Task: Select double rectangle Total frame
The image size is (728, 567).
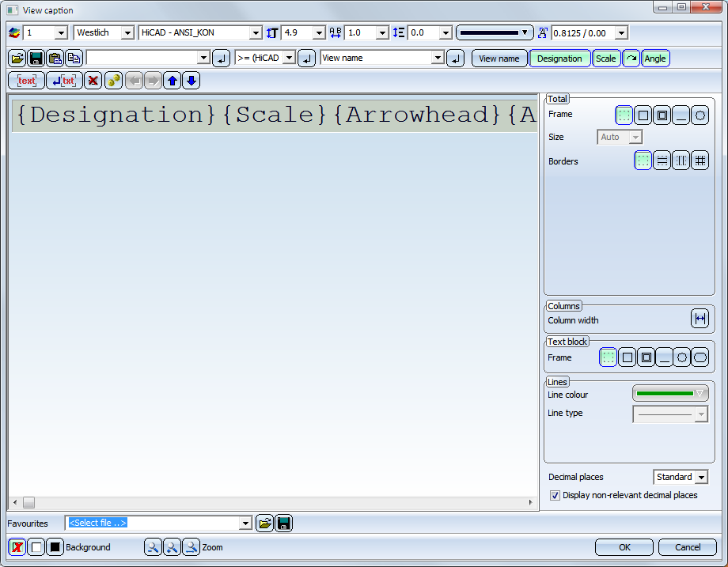Action: coord(662,115)
